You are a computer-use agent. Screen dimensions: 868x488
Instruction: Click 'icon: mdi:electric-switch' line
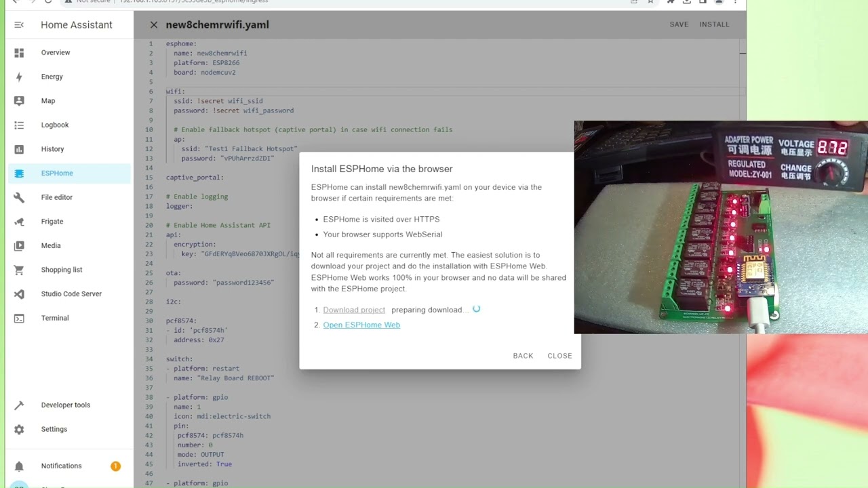(224, 416)
